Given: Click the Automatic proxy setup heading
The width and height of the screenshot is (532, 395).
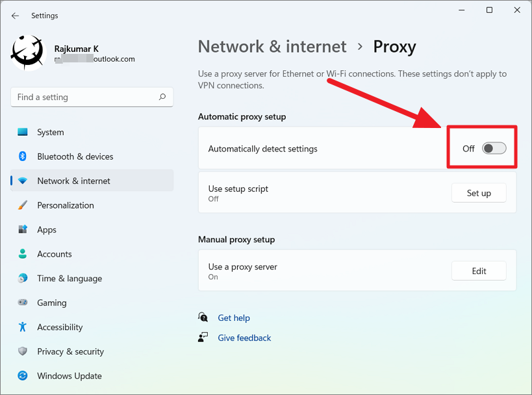Looking at the screenshot, I should (242, 116).
